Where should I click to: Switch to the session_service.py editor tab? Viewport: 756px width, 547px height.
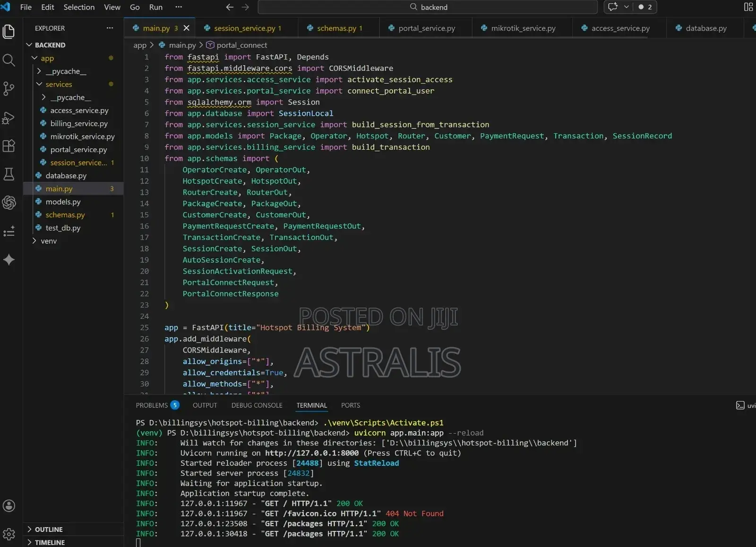(245, 28)
